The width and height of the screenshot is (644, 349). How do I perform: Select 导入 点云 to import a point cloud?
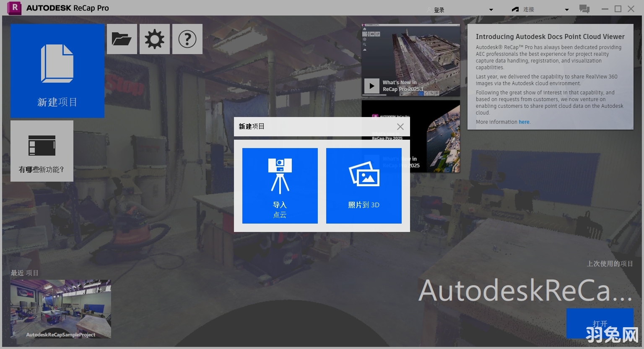point(280,185)
